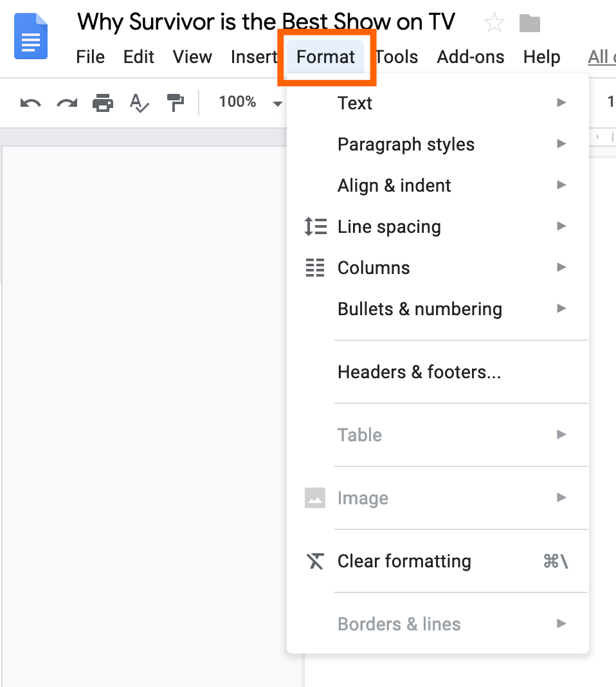This screenshot has height=687, width=616.
Task: Click the Print icon
Action: click(103, 103)
